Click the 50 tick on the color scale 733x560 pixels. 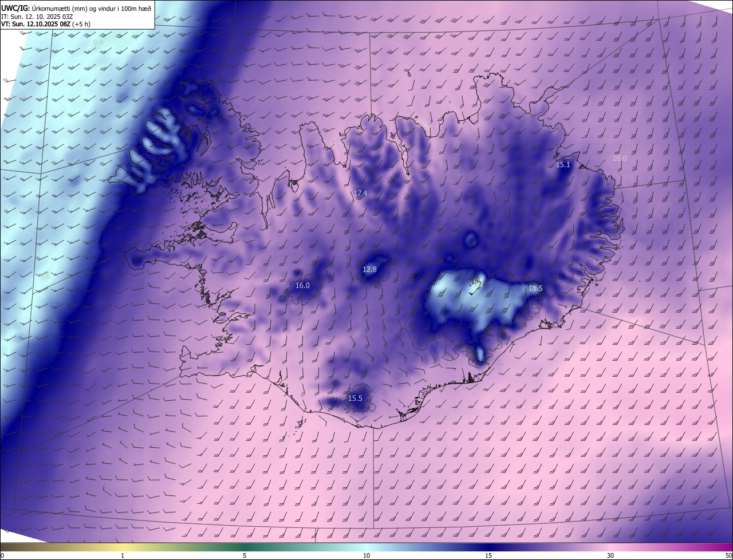click(728, 556)
